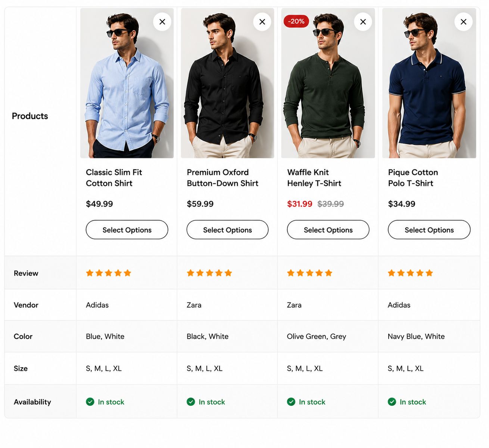489x448 pixels.
Task: Click the green check icon under Premium Oxford
Action: (191, 402)
